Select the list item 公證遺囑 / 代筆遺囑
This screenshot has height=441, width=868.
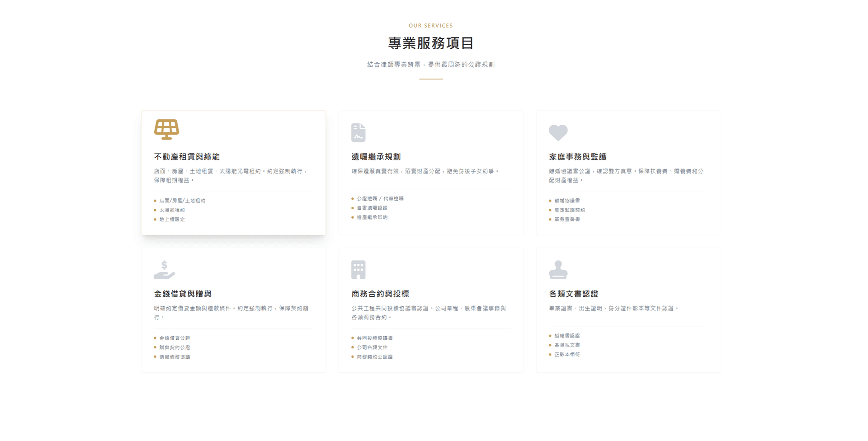380,199
